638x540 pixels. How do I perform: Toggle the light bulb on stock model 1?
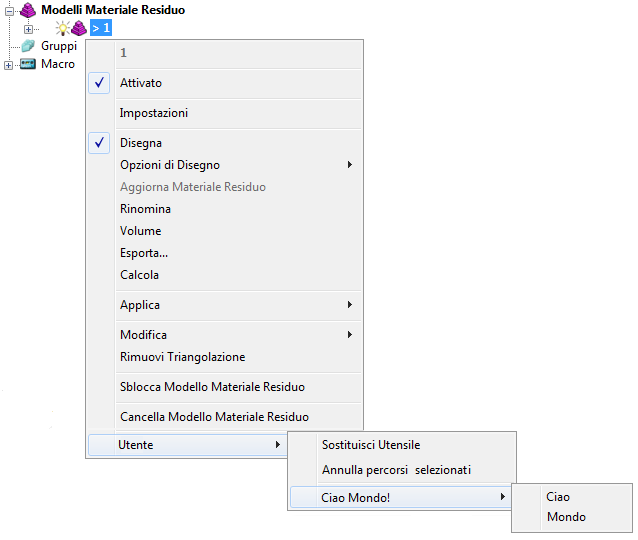(61, 28)
